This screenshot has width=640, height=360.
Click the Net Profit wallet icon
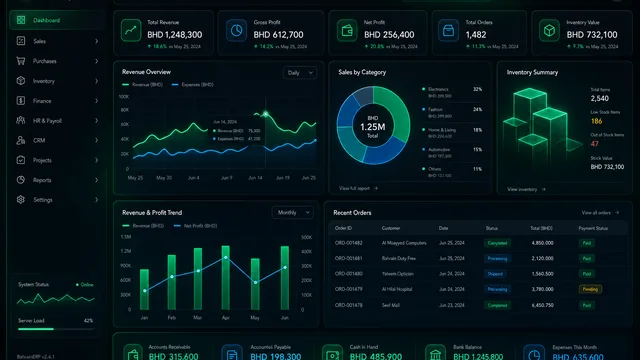(x=347, y=30)
